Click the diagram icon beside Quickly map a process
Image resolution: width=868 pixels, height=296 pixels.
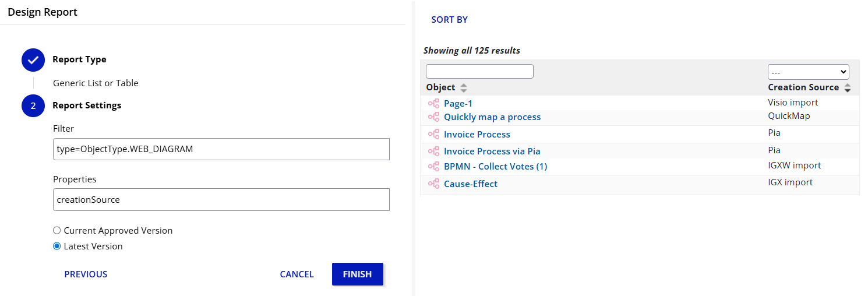click(433, 117)
